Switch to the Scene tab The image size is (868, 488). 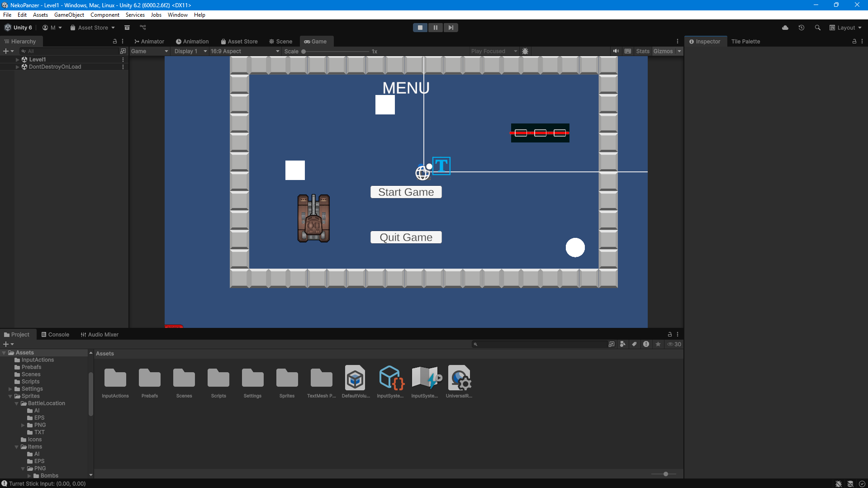tap(280, 41)
